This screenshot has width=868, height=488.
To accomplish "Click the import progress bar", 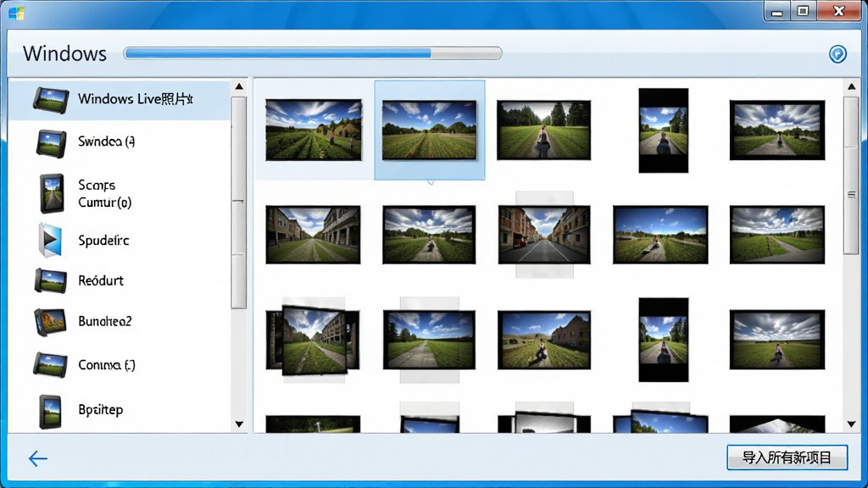I will 313,53.
